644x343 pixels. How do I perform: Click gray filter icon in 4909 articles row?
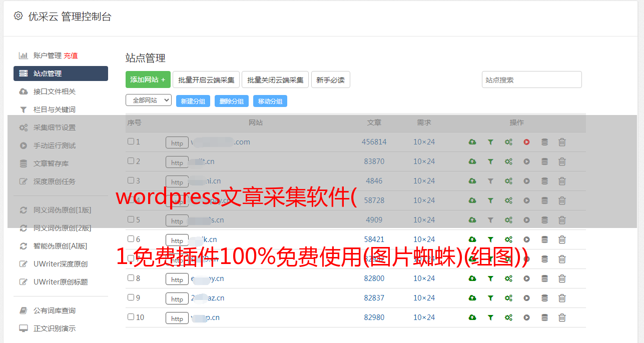[x=490, y=220]
